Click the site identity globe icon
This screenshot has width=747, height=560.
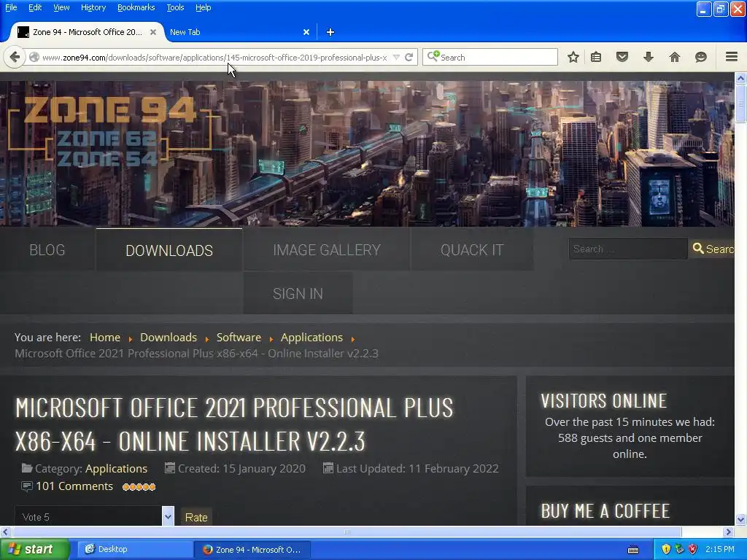pyautogui.click(x=34, y=57)
